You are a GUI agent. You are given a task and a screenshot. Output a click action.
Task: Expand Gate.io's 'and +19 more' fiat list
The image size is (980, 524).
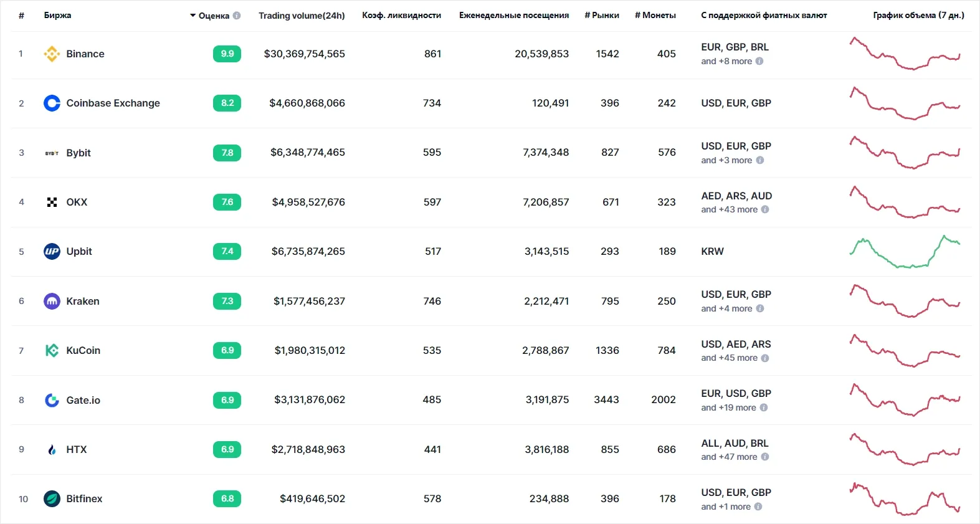click(x=729, y=407)
